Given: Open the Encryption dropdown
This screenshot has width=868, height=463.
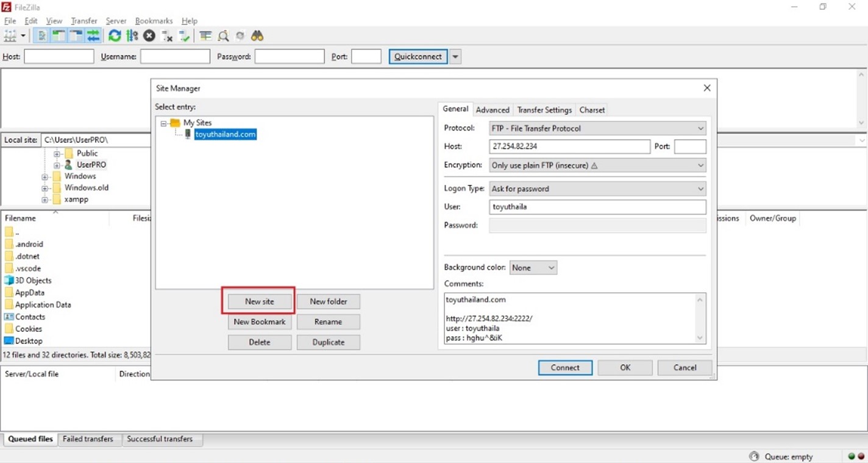Looking at the screenshot, I should (597, 165).
